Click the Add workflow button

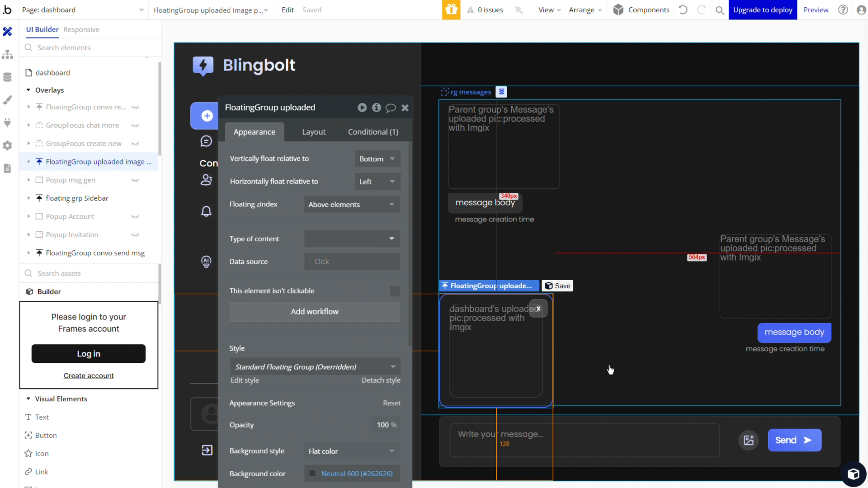(315, 312)
